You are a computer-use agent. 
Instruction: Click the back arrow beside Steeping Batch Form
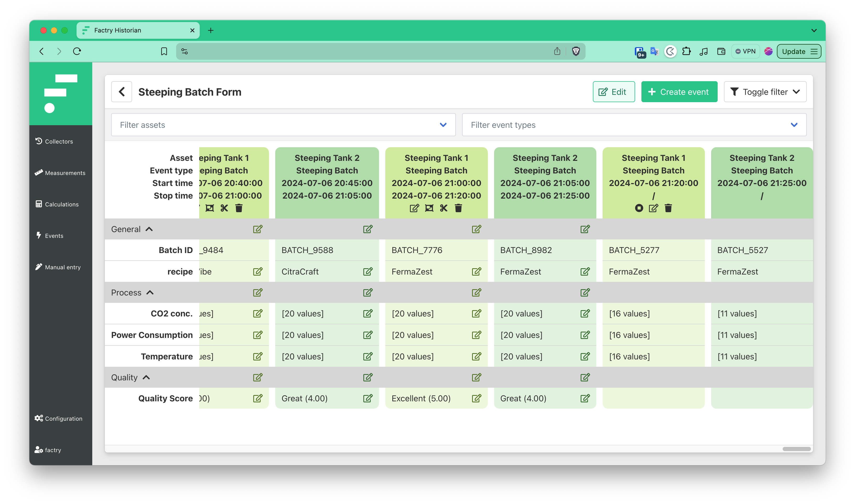[x=122, y=92]
